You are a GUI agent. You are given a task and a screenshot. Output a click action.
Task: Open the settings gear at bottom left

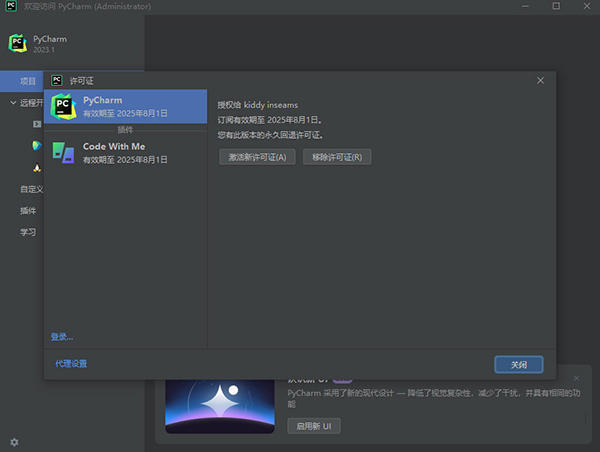pyautogui.click(x=14, y=441)
